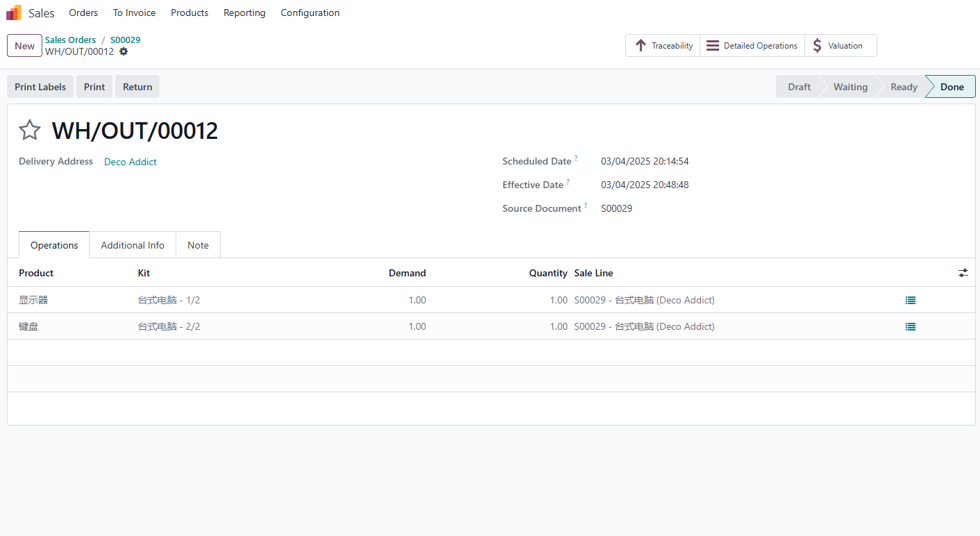Open the Orders menu
The height and width of the screenshot is (536, 980).
[83, 12]
